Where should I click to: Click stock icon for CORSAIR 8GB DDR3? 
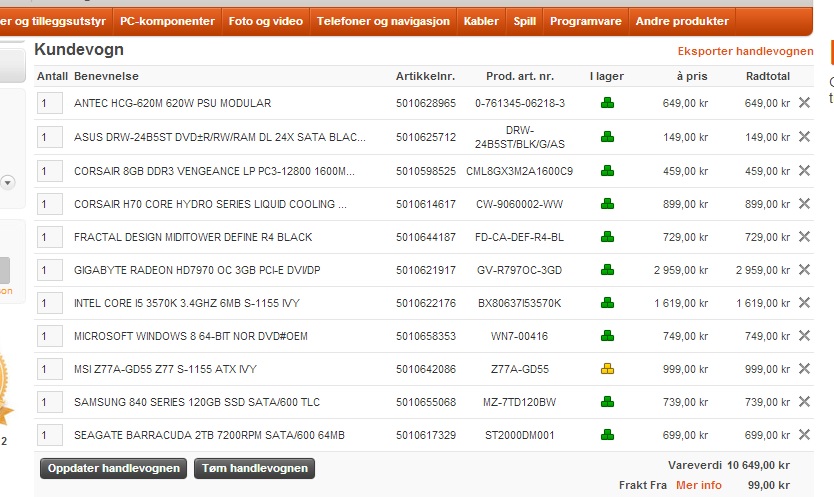(607, 171)
